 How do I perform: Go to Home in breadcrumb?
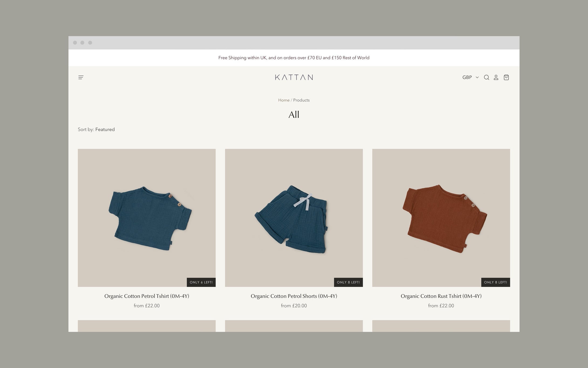(284, 100)
